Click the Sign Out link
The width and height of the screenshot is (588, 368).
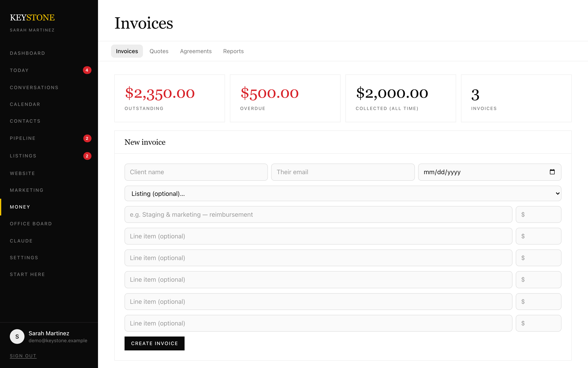(x=23, y=356)
